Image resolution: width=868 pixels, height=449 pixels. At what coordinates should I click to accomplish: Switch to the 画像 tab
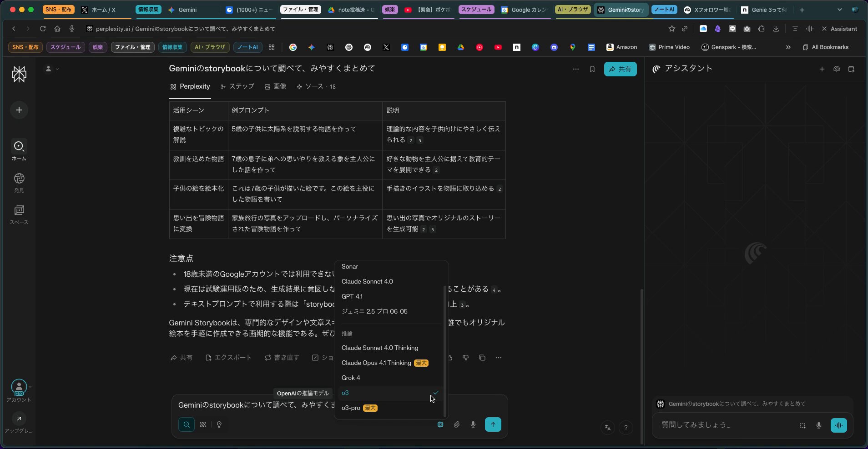pos(275,86)
